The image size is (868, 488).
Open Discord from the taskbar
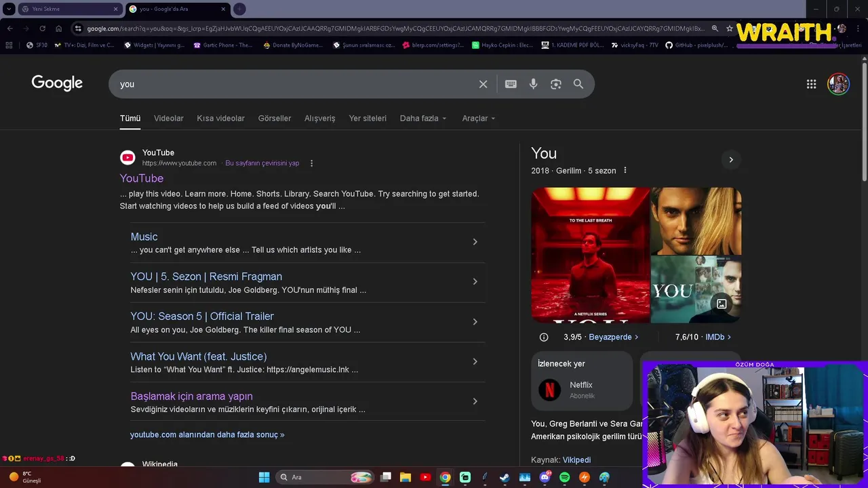(545, 477)
